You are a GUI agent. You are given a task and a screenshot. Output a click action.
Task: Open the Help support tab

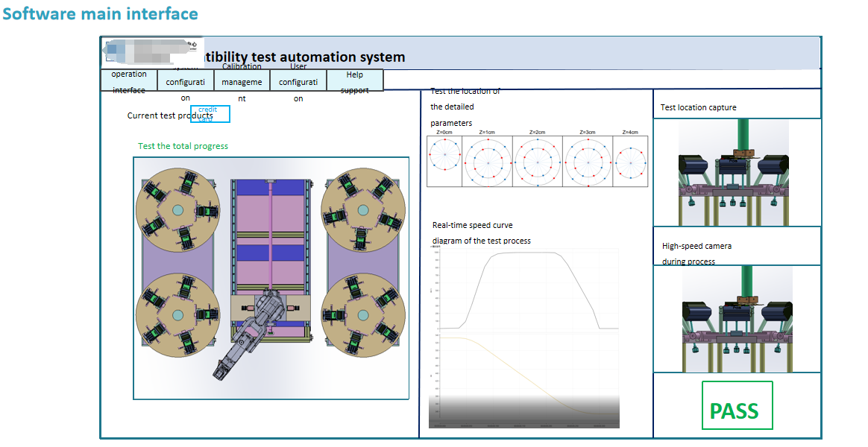pyautogui.click(x=355, y=80)
